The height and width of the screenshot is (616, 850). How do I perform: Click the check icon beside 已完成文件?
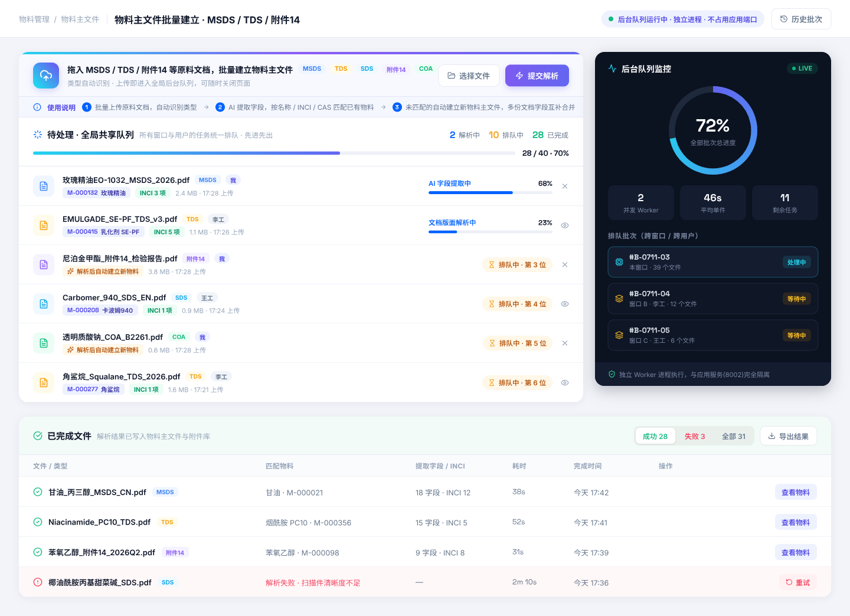(38, 435)
